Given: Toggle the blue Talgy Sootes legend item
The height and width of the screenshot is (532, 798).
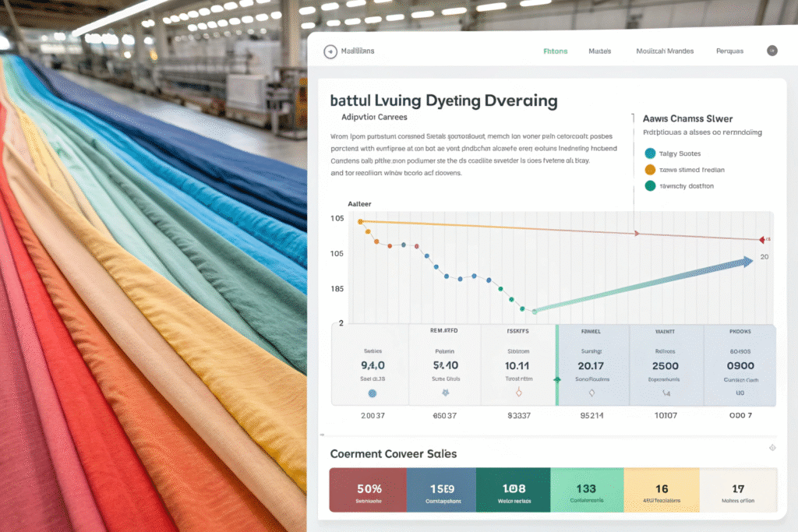Looking at the screenshot, I should (650, 154).
